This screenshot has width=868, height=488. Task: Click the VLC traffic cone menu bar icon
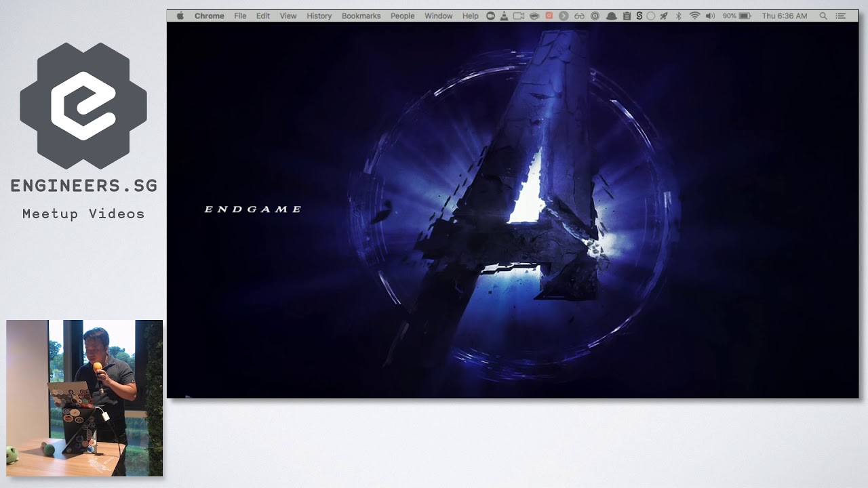click(x=504, y=16)
